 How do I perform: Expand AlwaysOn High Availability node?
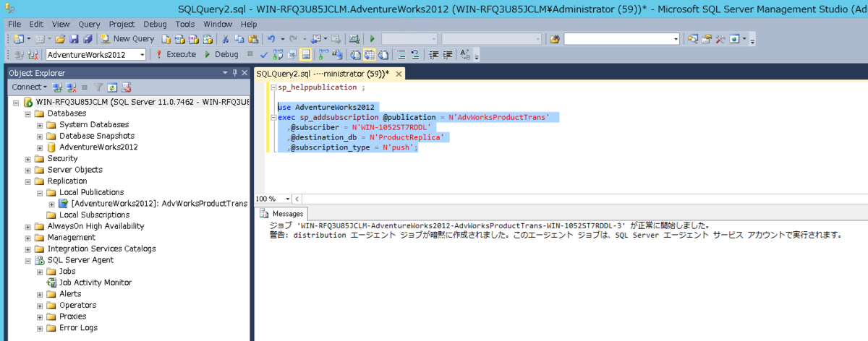(29, 226)
